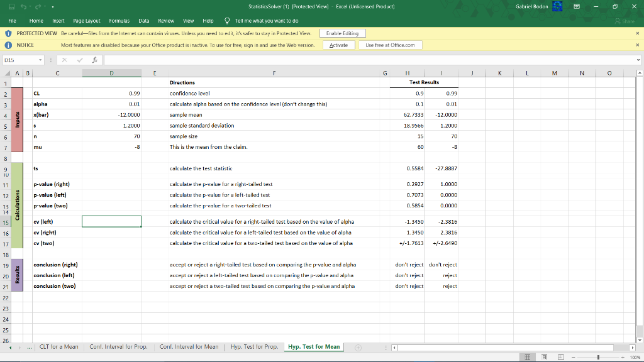644x362 pixels.
Task: Select row 15 header
Action: [x=6, y=222]
